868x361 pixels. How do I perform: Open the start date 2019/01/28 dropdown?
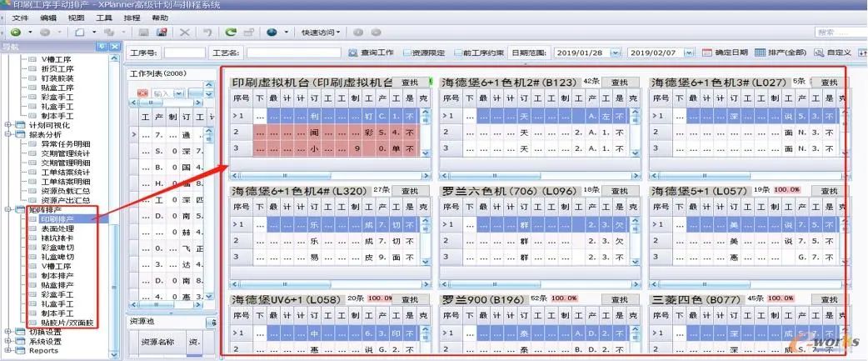(616, 53)
